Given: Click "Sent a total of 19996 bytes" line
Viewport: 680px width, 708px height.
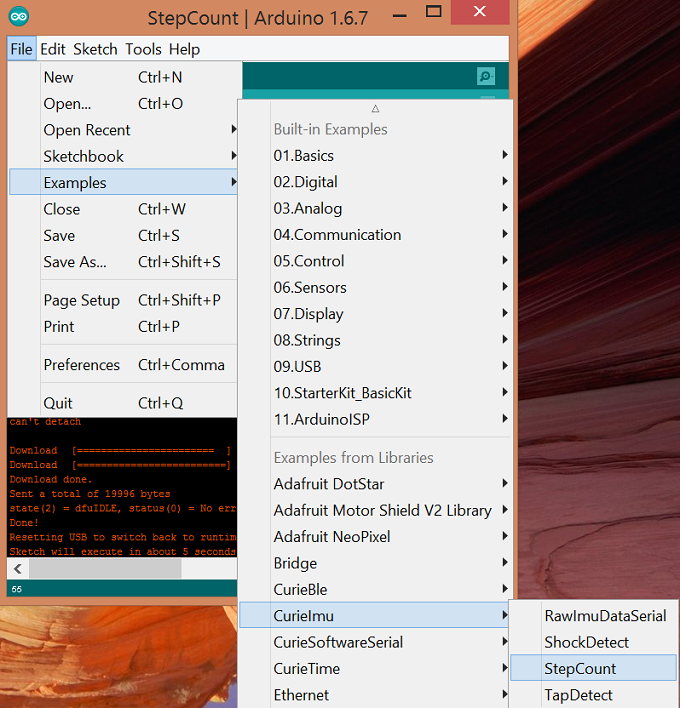Looking at the screenshot, I should pyautogui.click(x=90, y=494).
